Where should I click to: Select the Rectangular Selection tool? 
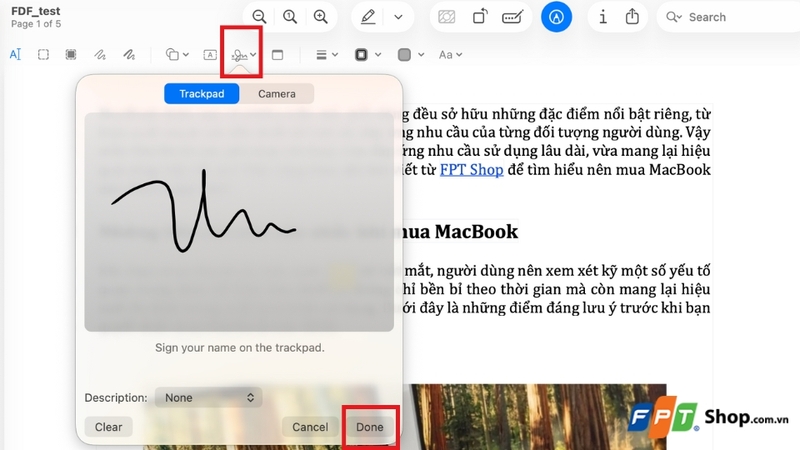click(x=43, y=54)
